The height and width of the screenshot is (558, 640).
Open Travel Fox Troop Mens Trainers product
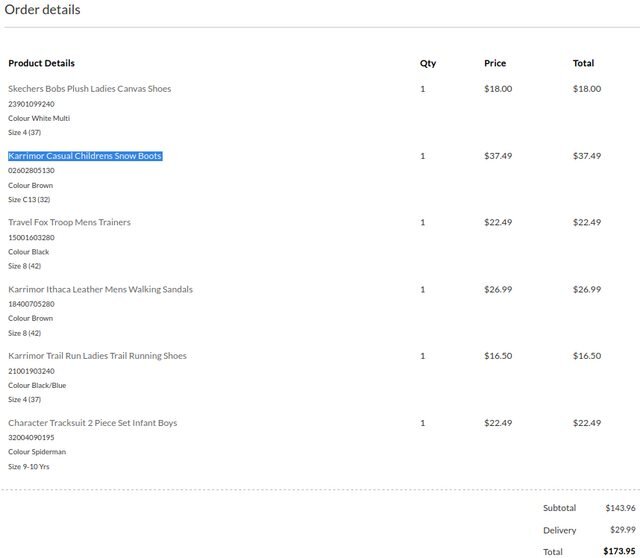coord(69,222)
